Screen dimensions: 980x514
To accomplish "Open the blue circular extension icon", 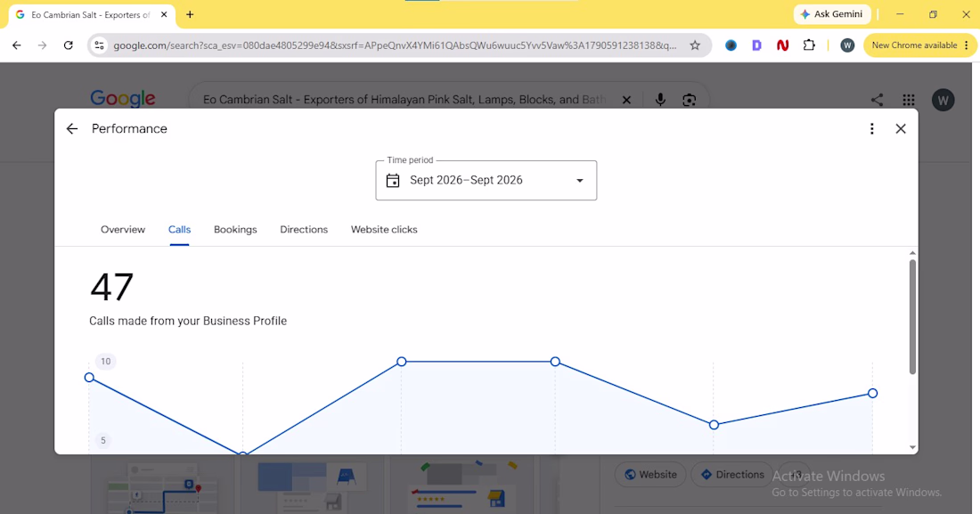I will (x=731, y=45).
